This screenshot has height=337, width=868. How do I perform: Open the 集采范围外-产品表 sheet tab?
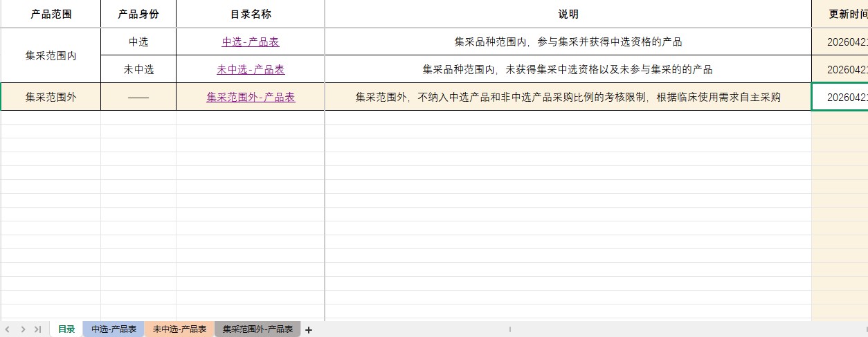257,329
